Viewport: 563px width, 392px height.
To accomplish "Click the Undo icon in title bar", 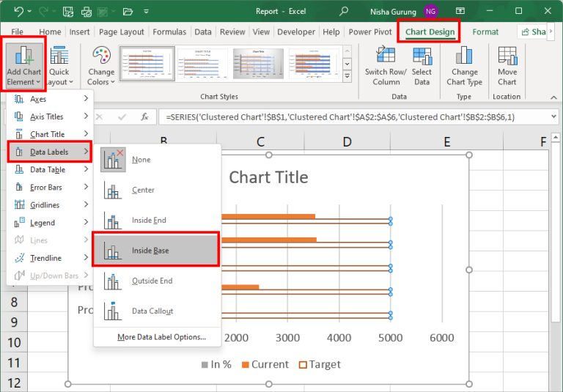I will 18,12.
